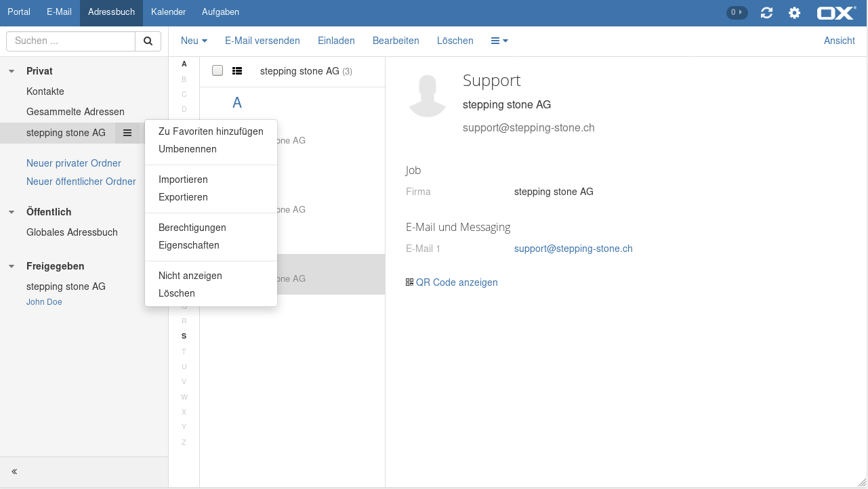Image resolution: width=868 pixels, height=489 pixels.
Task: Open folder actions icon beside stepping stone AG
Action: pos(127,133)
